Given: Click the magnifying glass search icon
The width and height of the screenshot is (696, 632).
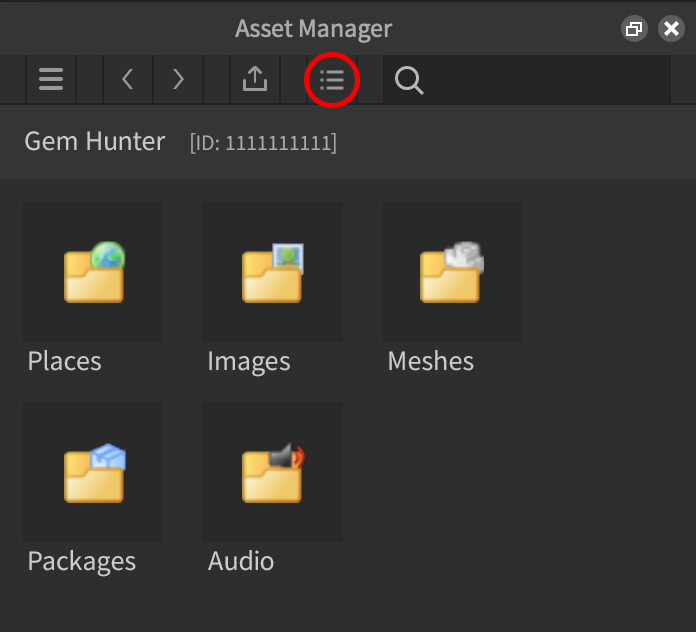Looking at the screenshot, I should 409,80.
